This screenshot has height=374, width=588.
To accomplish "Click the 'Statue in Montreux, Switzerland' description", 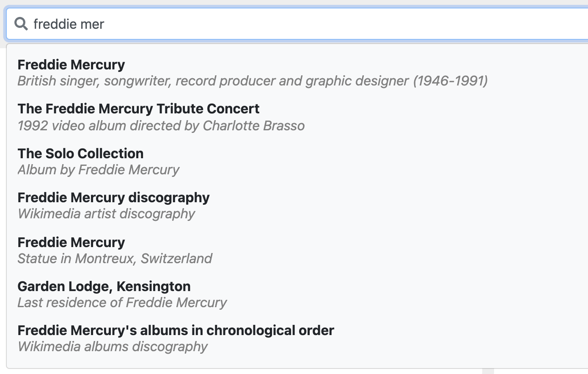I will click(x=115, y=258).
